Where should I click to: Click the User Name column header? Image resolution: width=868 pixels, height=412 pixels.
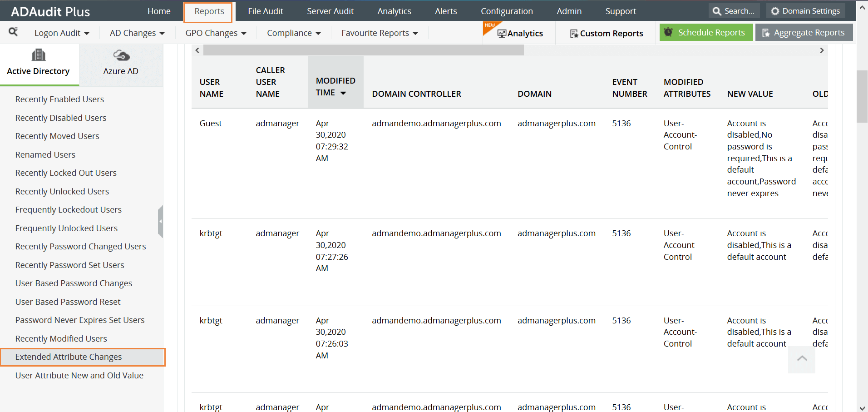coord(212,88)
